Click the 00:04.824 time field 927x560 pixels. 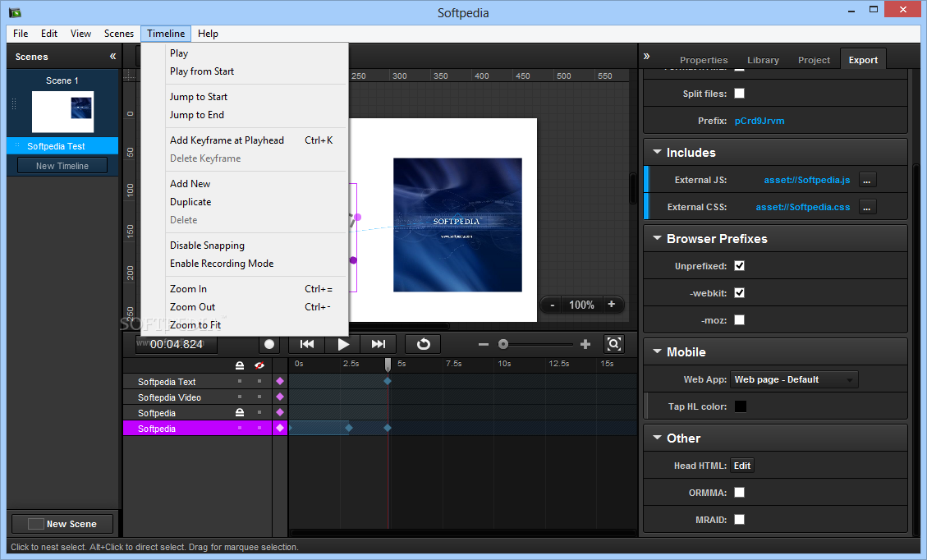click(177, 344)
